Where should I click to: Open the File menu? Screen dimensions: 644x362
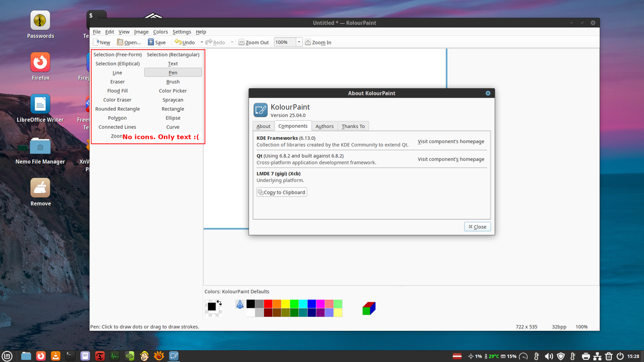point(97,32)
